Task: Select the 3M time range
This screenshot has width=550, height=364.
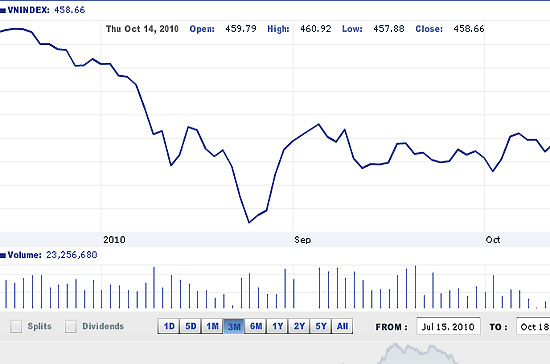Action: point(234,326)
